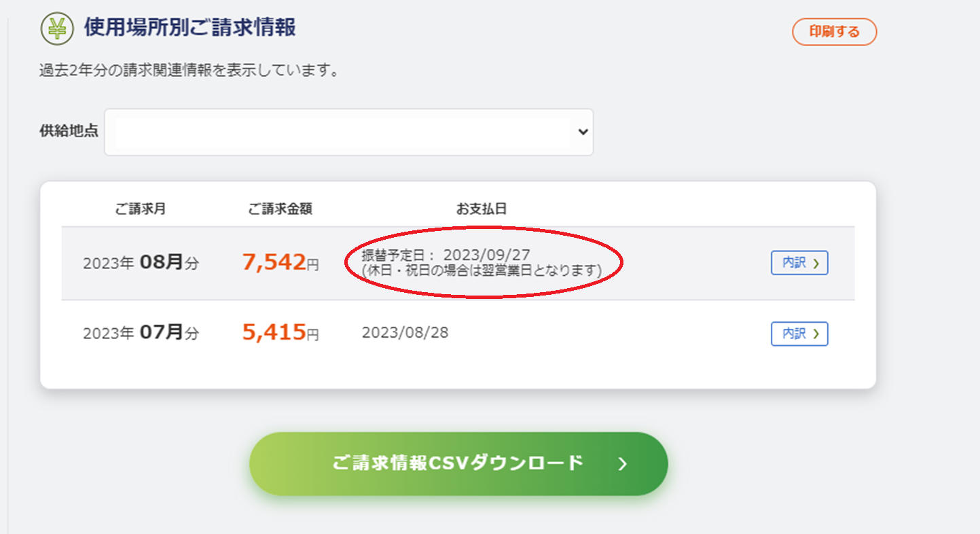Select the 2023年 08月分 billing row
Viewport: 980px width, 534px height.
141,263
